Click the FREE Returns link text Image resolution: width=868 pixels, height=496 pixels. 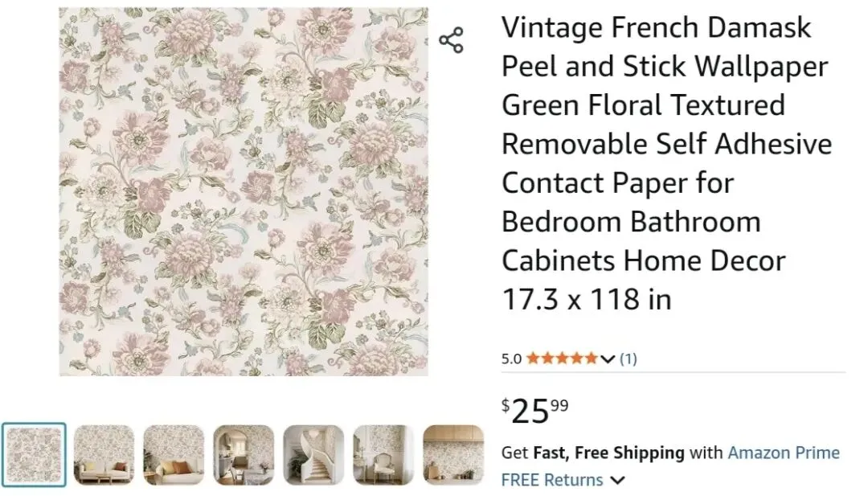tap(551, 481)
